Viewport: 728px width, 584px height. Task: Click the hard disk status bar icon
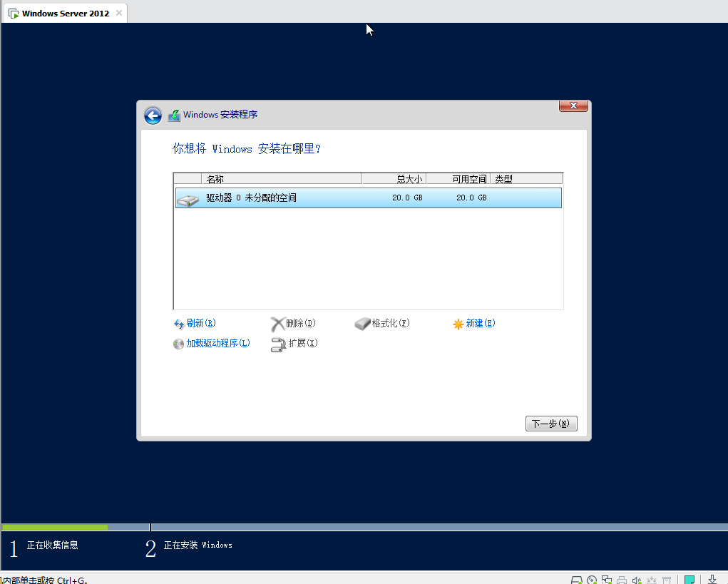tap(578, 580)
